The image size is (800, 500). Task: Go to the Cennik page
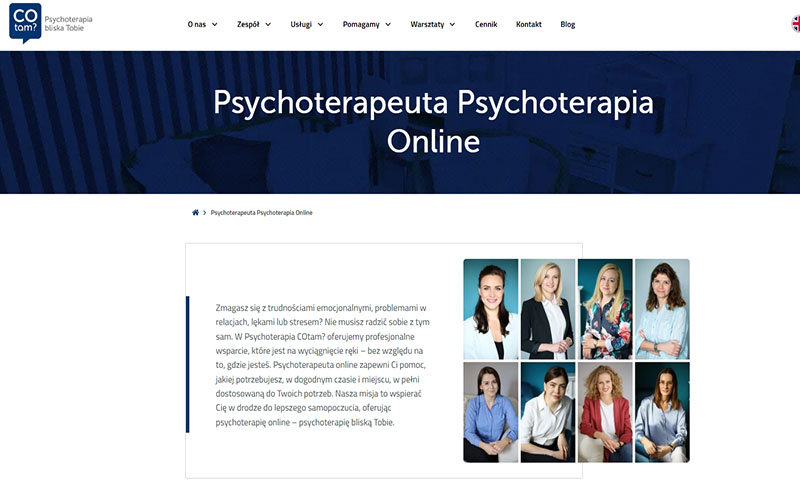tap(486, 24)
